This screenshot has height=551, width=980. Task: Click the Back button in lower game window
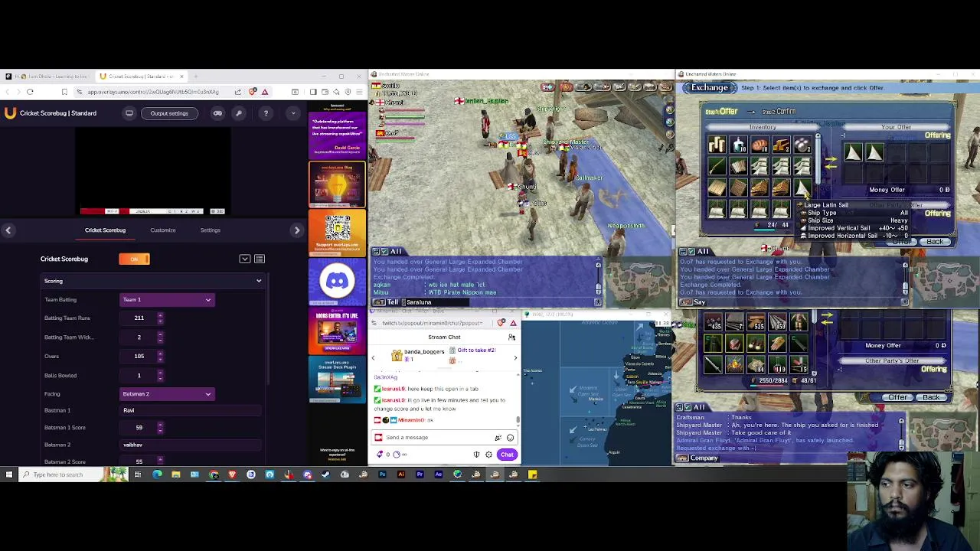(x=931, y=398)
